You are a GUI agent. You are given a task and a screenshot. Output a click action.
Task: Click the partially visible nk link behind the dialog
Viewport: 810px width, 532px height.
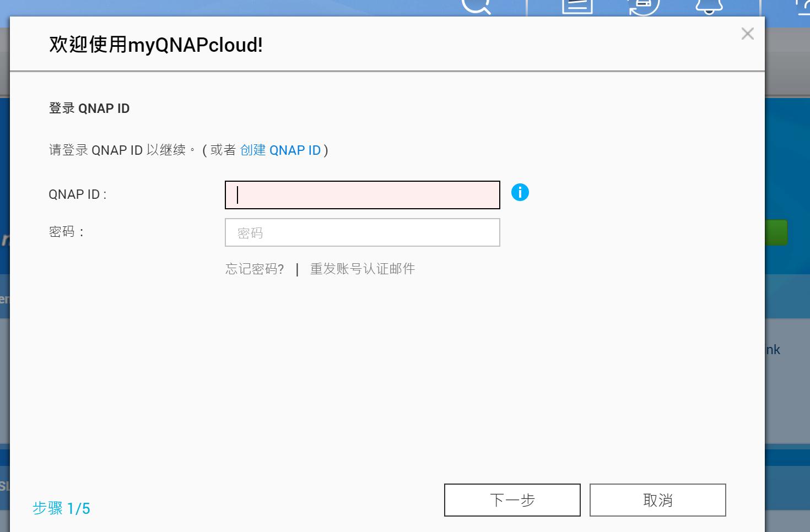[773, 349]
